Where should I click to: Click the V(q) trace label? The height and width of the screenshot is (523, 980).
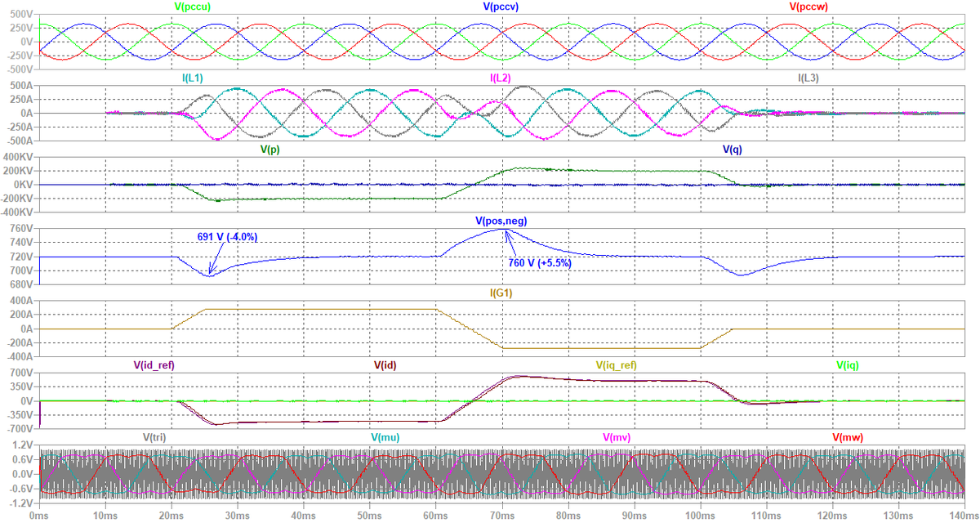(x=733, y=150)
